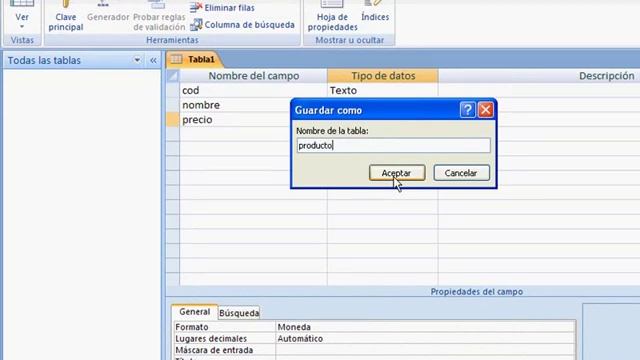Collapse the navigation pane with chevrons
This screenshot has width=640, height=360.
click(x=153, y=60)
